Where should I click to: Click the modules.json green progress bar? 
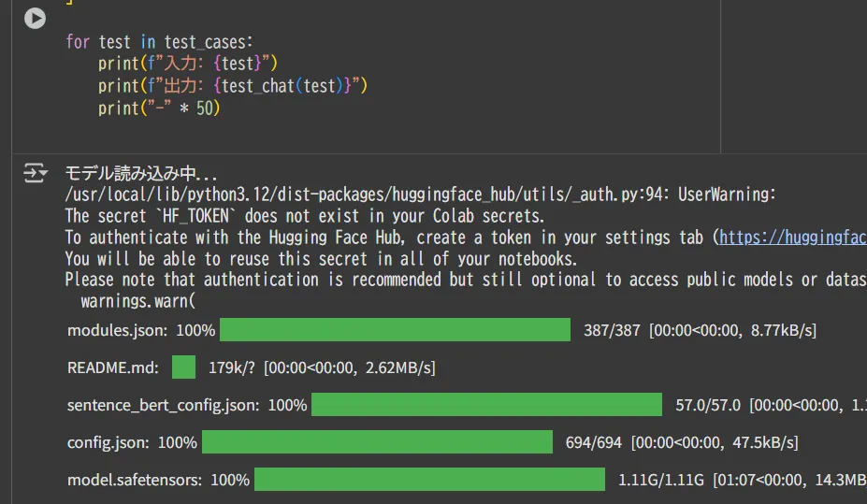(394, 330)
